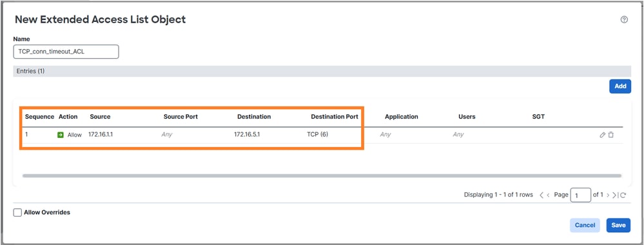Click the Page number input box
The width and height of the screenshot is (644, 245).
[x=580, y=195]
